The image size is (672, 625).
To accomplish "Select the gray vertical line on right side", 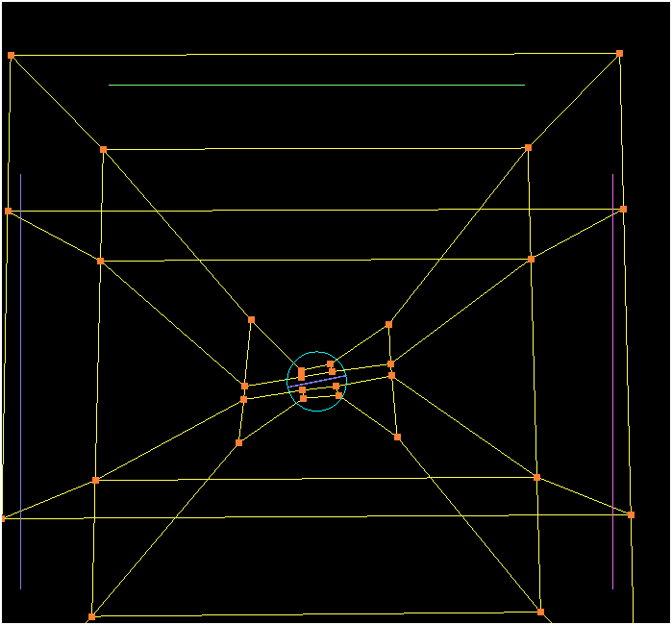I will pyautogui.click(x=612, y=385).
